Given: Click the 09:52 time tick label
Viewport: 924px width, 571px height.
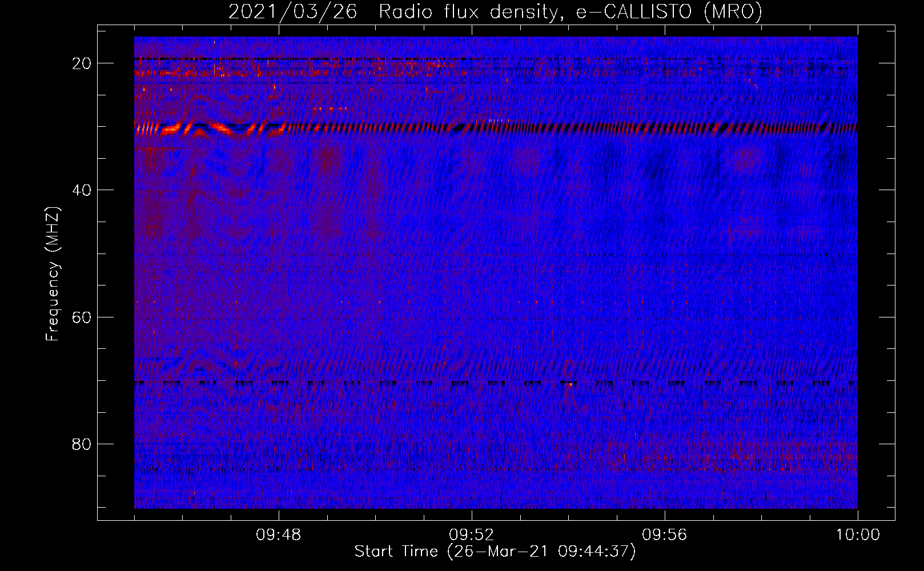Looking at the screenshot, I should (x=472, y=535).
